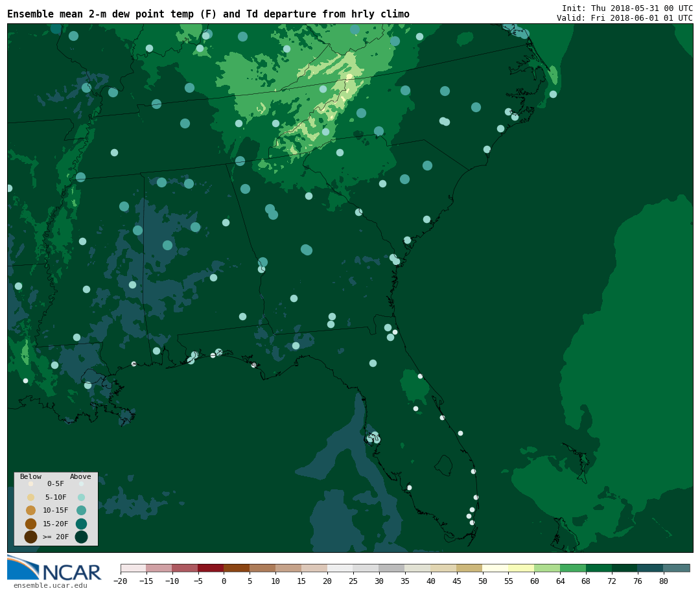
Task: Select the -15 to -10 colorbar swatch
Action: [159, 568]
